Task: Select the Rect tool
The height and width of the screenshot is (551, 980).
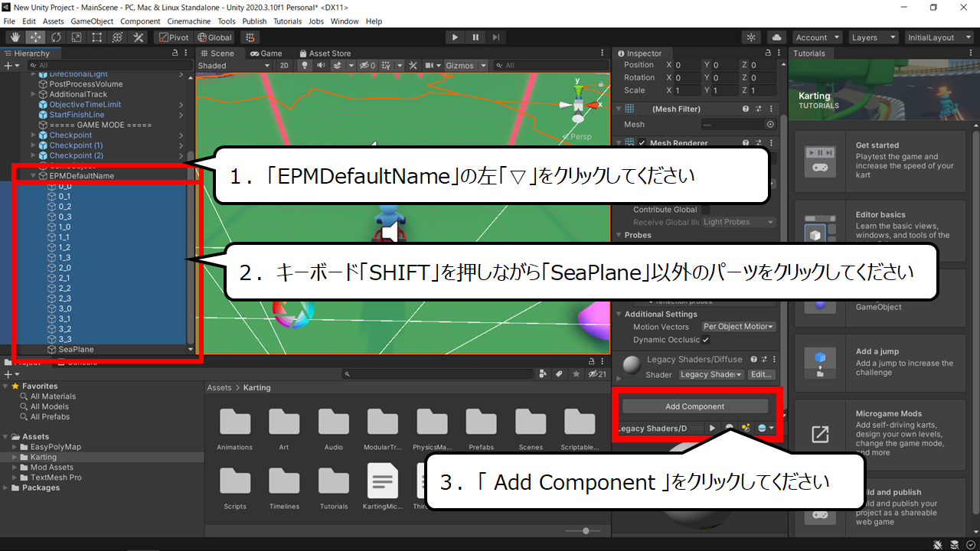Action: point(97,37)
